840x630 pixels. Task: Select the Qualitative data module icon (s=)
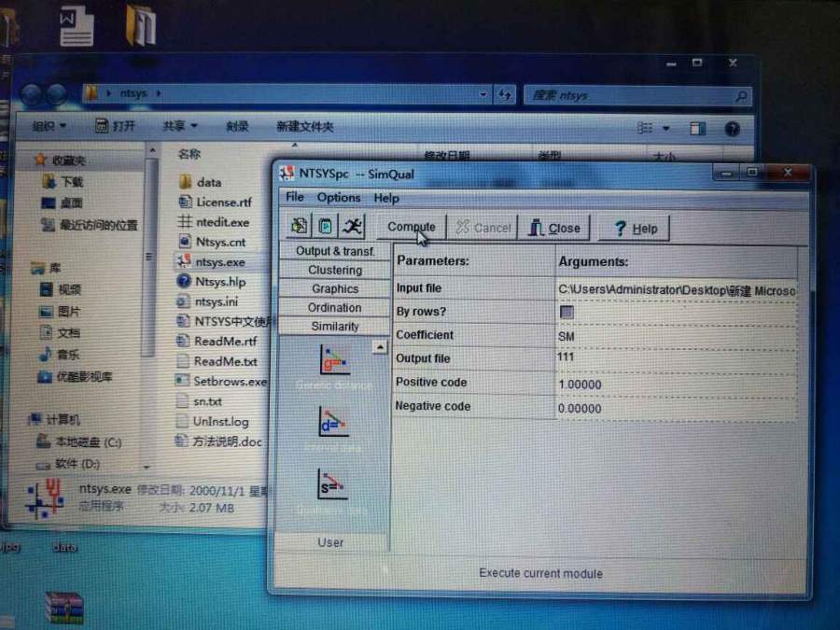pyautogui.click(x=332, y=484)
